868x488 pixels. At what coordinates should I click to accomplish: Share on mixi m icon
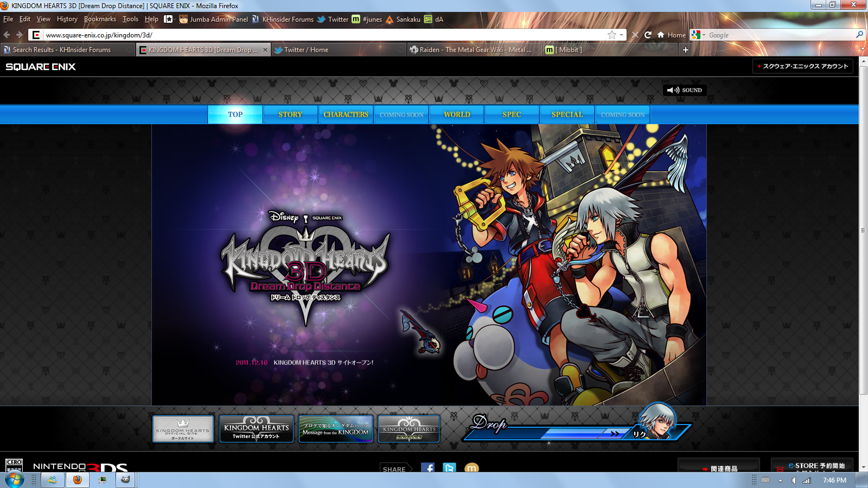(x=471, y=468)
